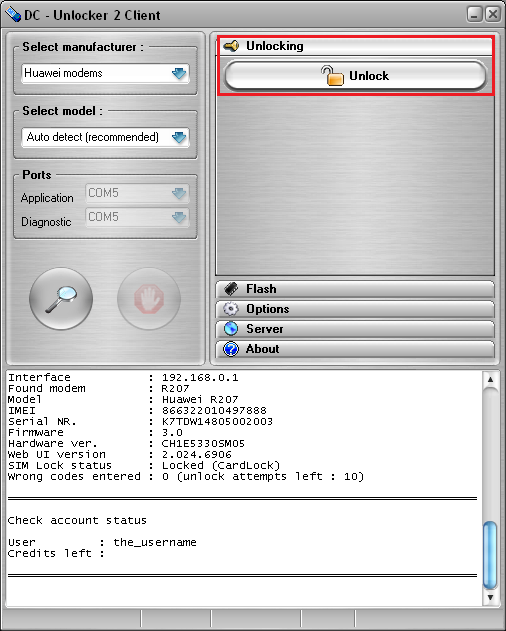Open the Options section
The image size is (506, 631).
point(355,309)
